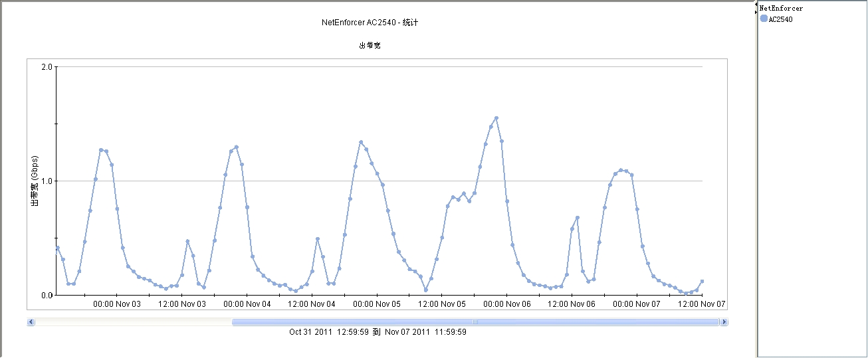Viewport: 868px width, 358px height.
Task: Click the date range text below the scrollbar
Action: click(378, 331)
